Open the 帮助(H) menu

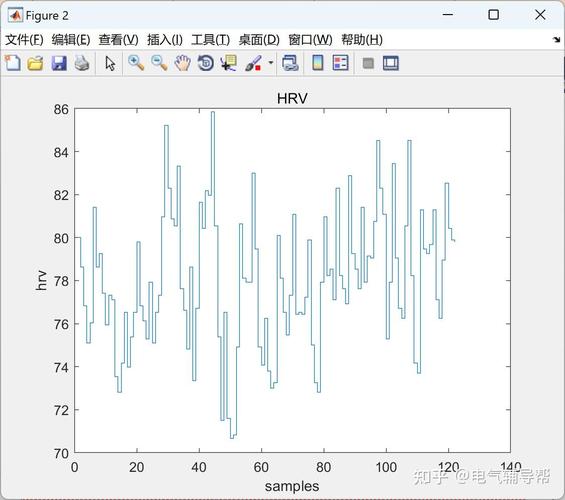point(362,40)
